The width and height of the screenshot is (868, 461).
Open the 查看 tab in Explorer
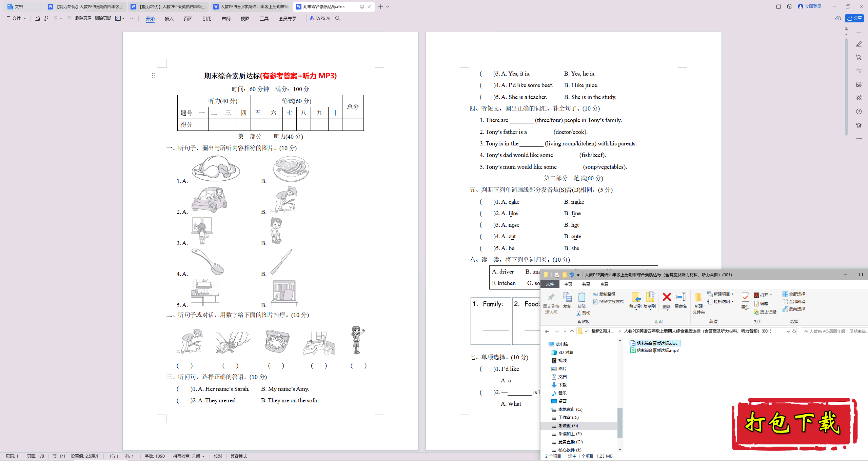(x=604, y=284)
